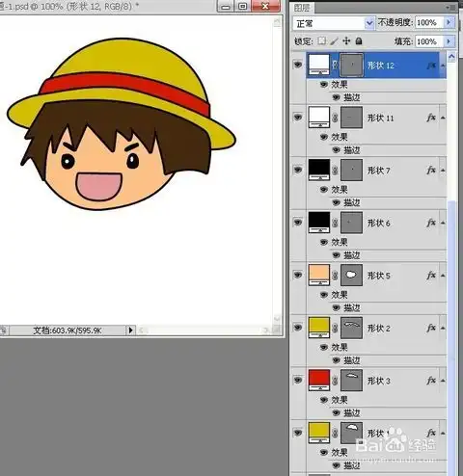Viewport: 463px width, 476px height.
Task: Collapse the effects of 形状 3
Action: pos(443,381)
